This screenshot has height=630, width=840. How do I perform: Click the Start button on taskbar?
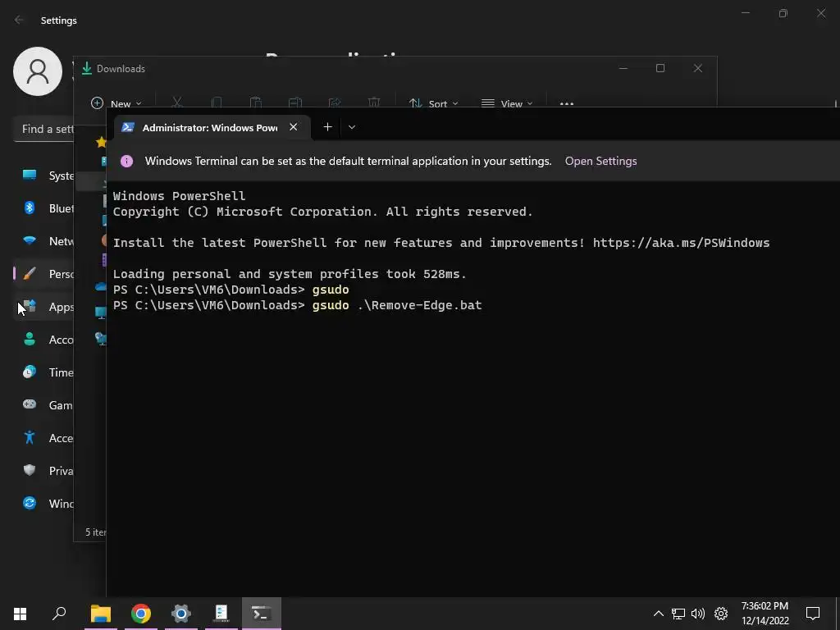(x=20, y=614)
